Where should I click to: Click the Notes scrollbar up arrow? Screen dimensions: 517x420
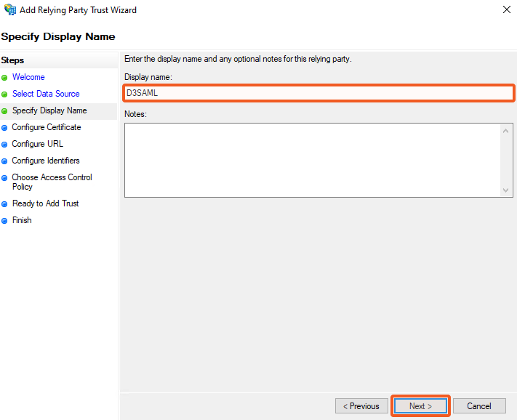pos(506,131)
